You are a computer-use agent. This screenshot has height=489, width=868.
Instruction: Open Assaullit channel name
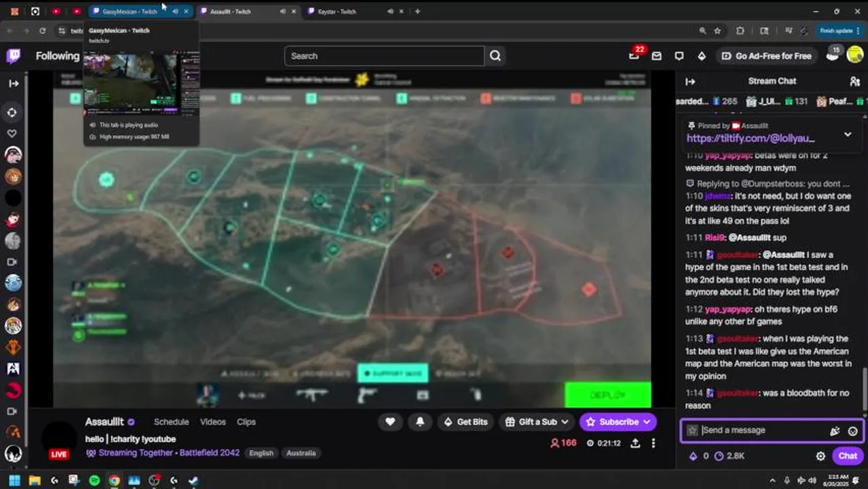pos(105,422)
